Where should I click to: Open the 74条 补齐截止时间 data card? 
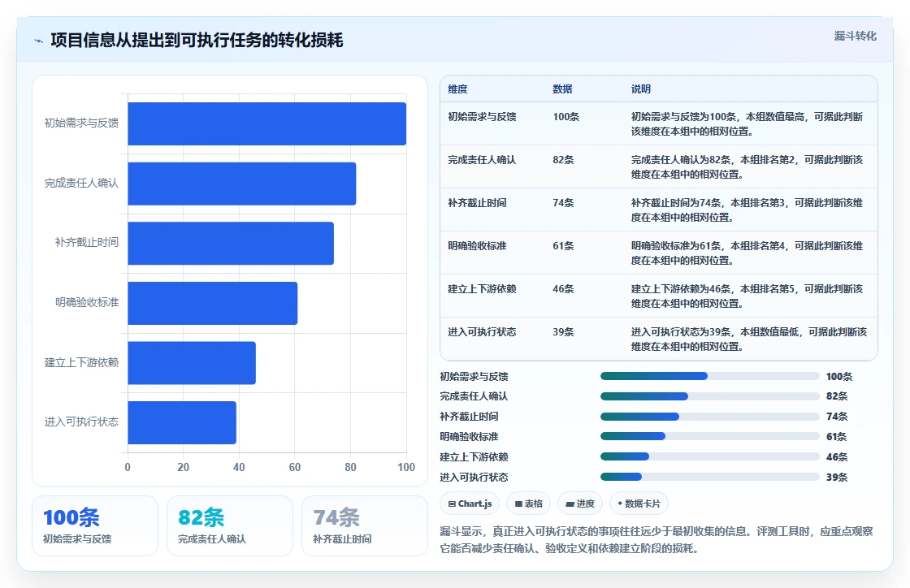(x=365, y=526)
